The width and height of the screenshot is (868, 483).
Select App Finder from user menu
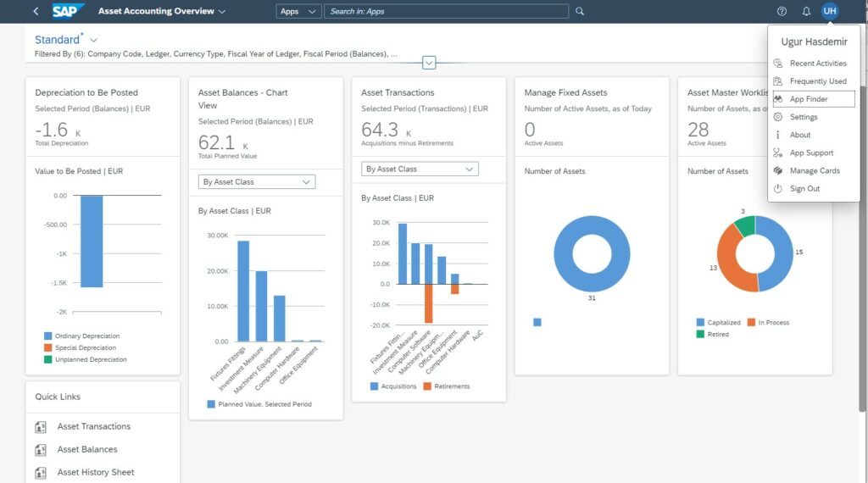point(809,99)
